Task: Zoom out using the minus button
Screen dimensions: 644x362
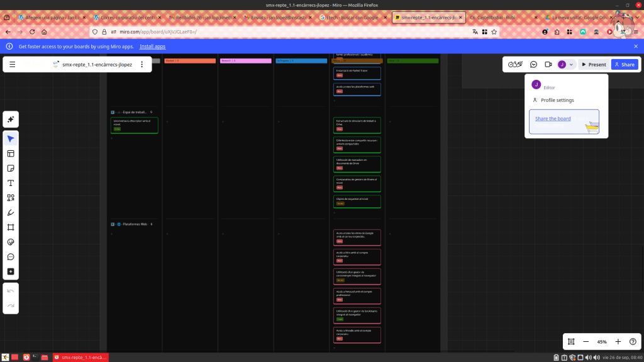Action: pyautogui.click(x=586, y=342)
